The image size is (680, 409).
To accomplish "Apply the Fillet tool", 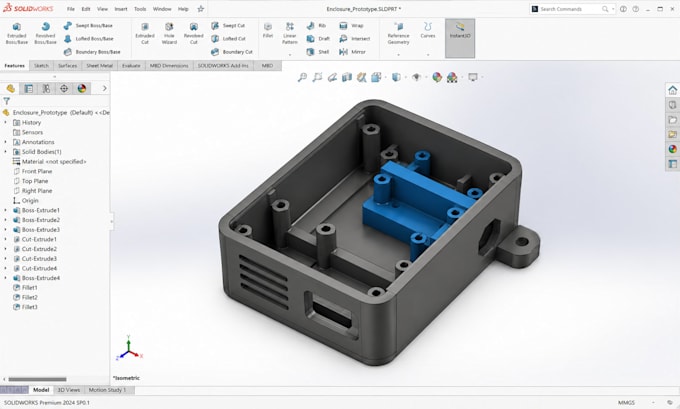I will [x=268, y=30].
